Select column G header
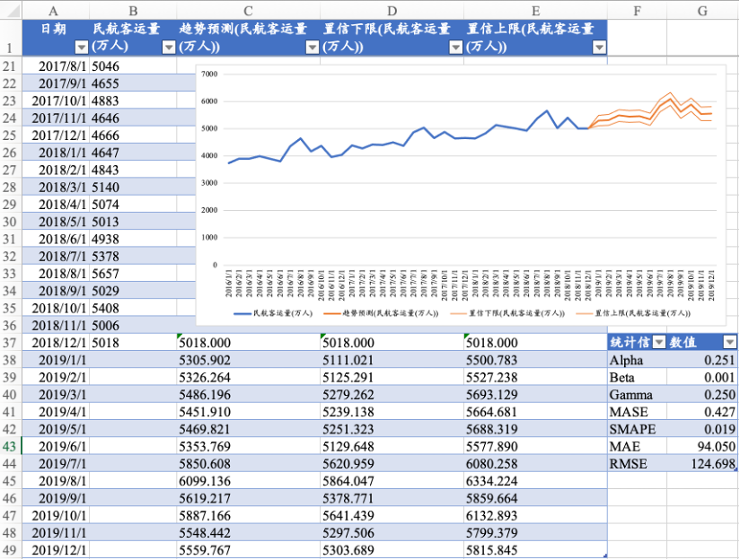The height and width of the screenshot is (560, 740). 702,11
